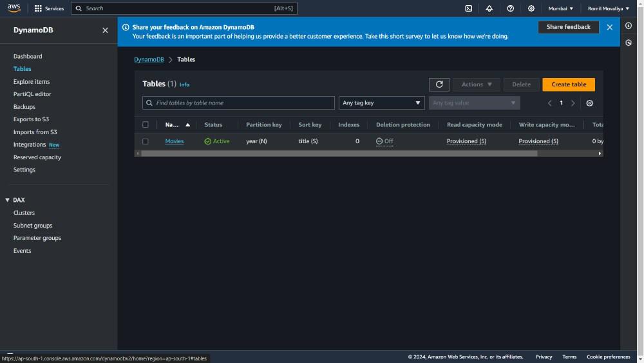Focus the AWS top search box

[x=184, y=8]
